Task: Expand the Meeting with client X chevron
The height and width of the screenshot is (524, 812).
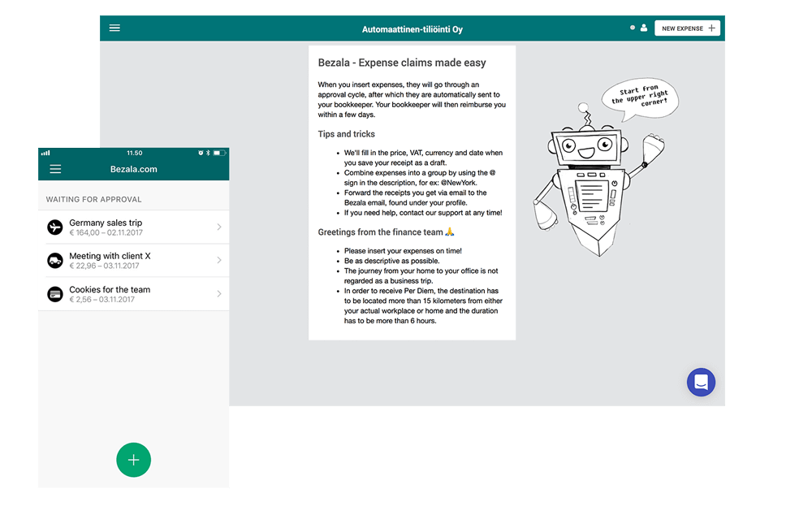Action: [219, 260]
